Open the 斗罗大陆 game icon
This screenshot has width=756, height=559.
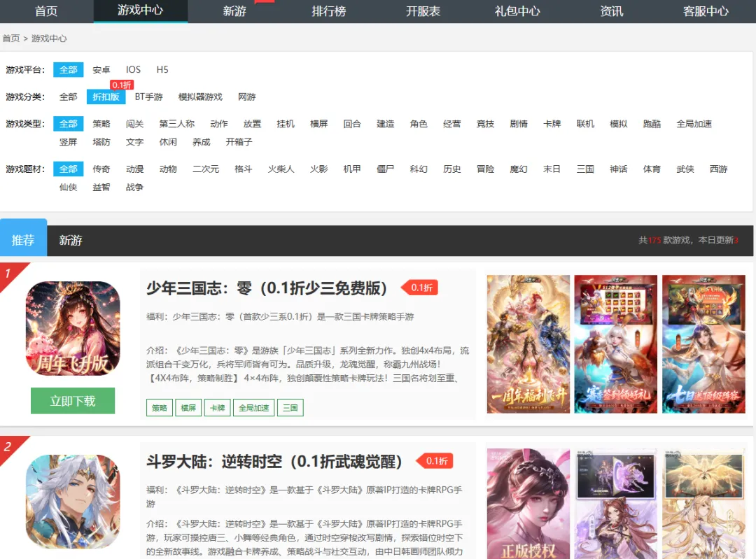tap(73, 502)
